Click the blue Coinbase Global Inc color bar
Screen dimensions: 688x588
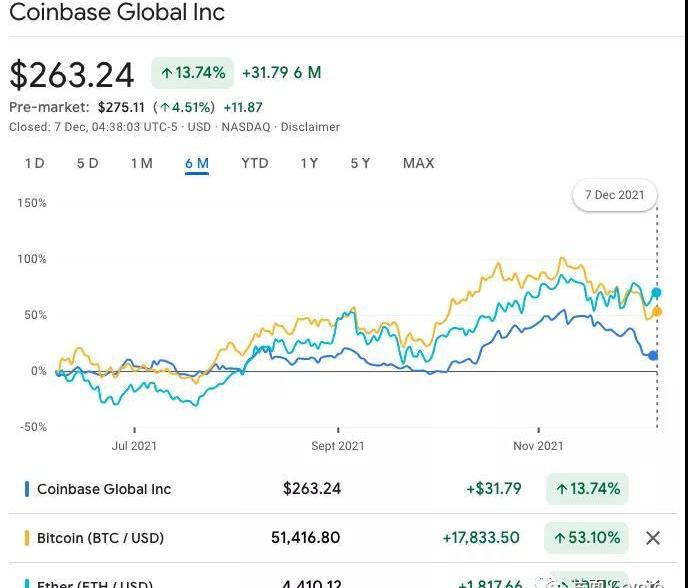coord(26,489)
